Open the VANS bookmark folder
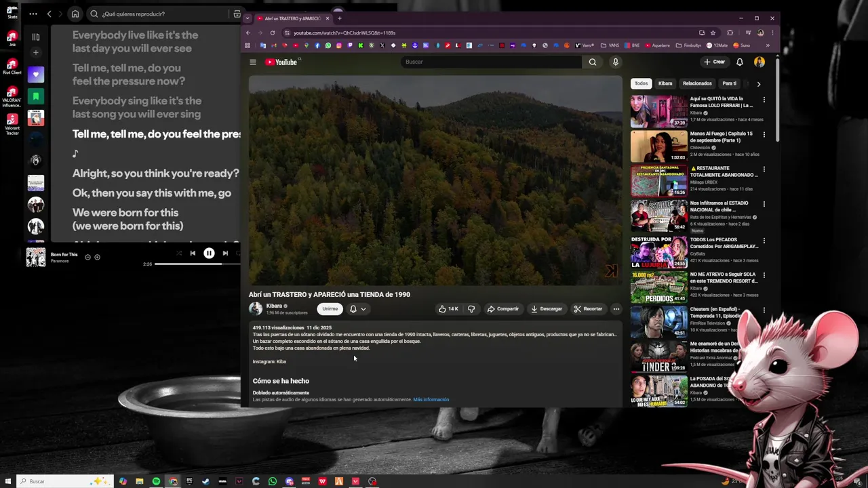868x488 pixels. point(610,45)
